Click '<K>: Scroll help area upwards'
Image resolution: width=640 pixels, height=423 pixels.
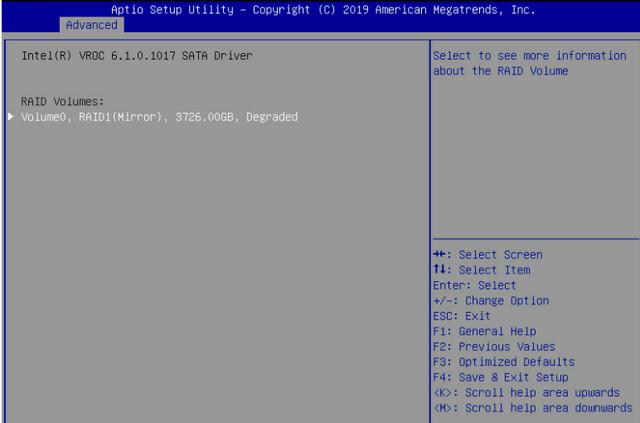click(527, 393)
